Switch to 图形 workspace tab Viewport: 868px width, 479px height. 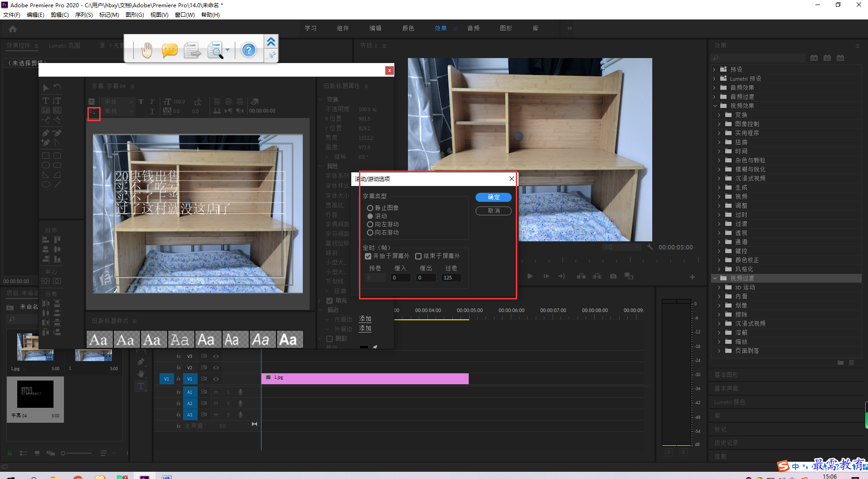506,28
